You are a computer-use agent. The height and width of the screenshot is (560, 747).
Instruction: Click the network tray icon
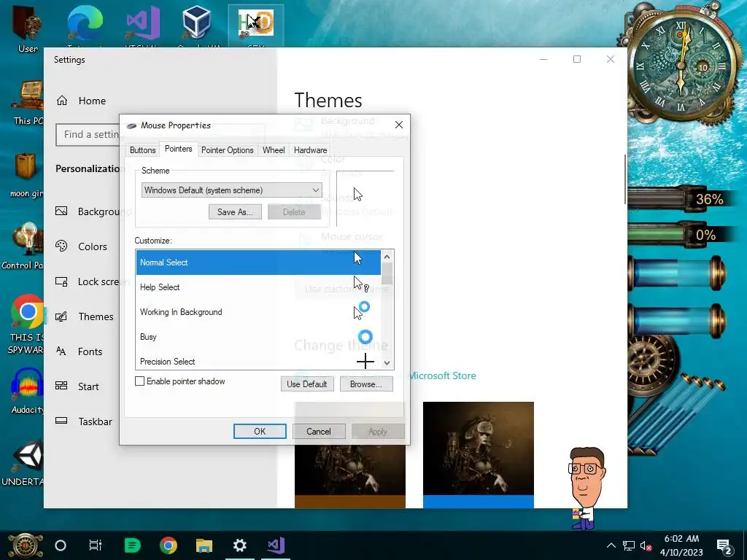(x=628, y=545)
